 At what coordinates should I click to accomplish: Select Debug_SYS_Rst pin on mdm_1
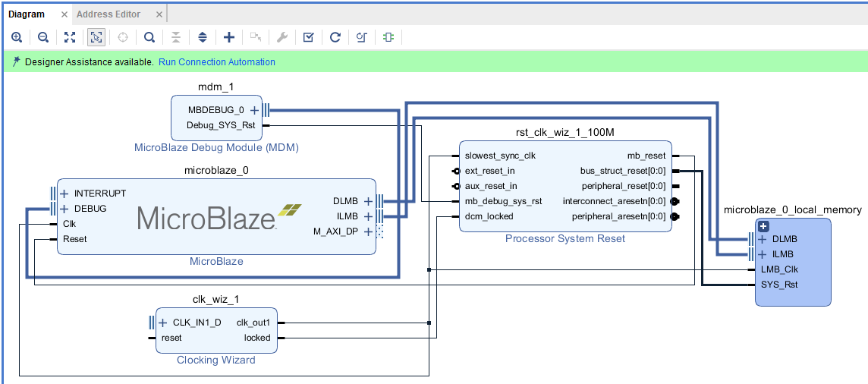(x=221, y=125)
